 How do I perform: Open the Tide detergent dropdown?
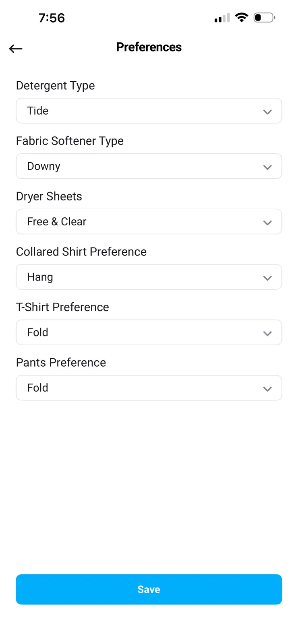(149, 111)
